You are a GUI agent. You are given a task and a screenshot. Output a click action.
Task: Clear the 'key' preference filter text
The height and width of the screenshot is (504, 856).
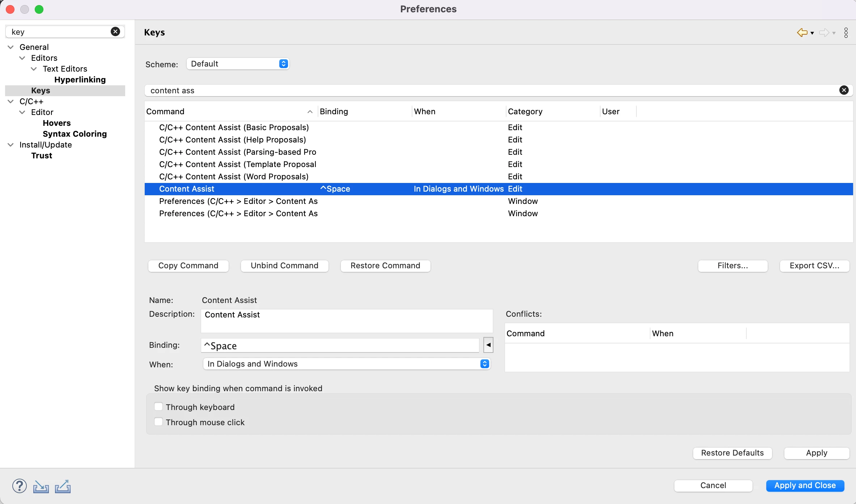pos(115,32)
